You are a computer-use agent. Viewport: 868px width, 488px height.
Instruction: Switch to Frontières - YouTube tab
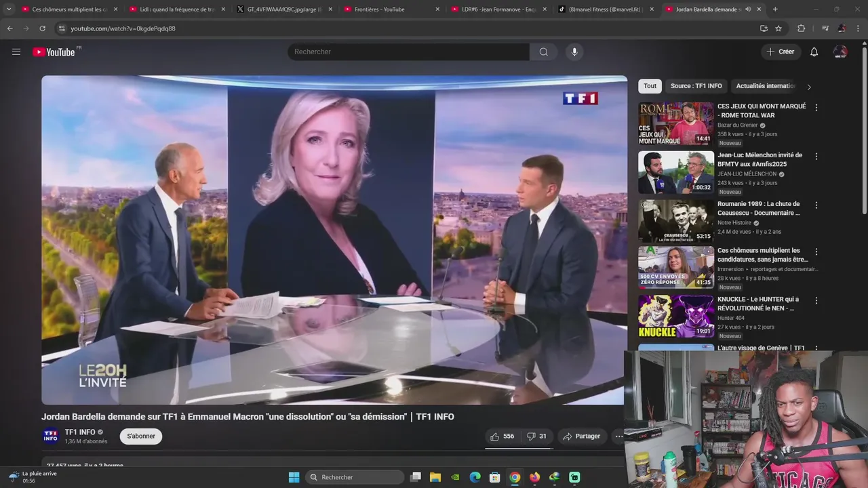(390, 9)
